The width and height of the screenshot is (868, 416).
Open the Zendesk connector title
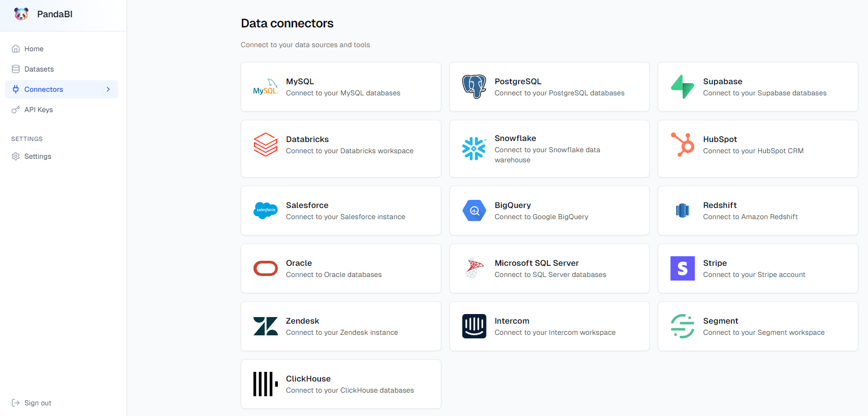(x=302, y=321)
